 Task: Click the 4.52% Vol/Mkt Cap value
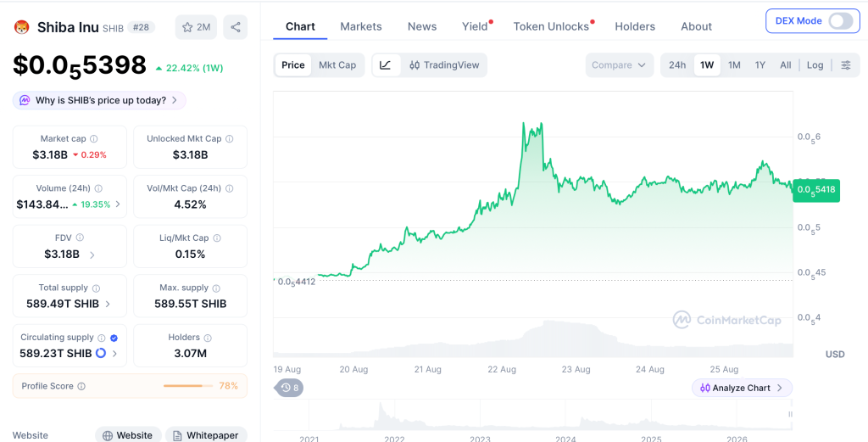coord(191,204)
